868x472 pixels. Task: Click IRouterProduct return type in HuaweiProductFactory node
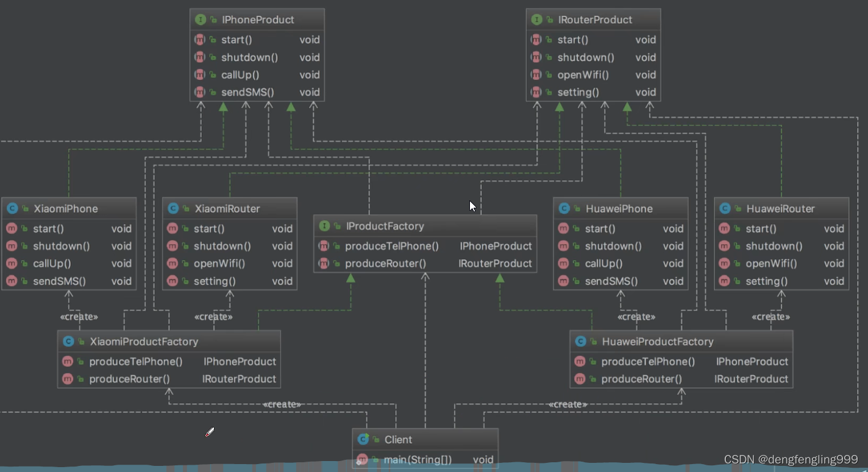click(x=751, y=379)
